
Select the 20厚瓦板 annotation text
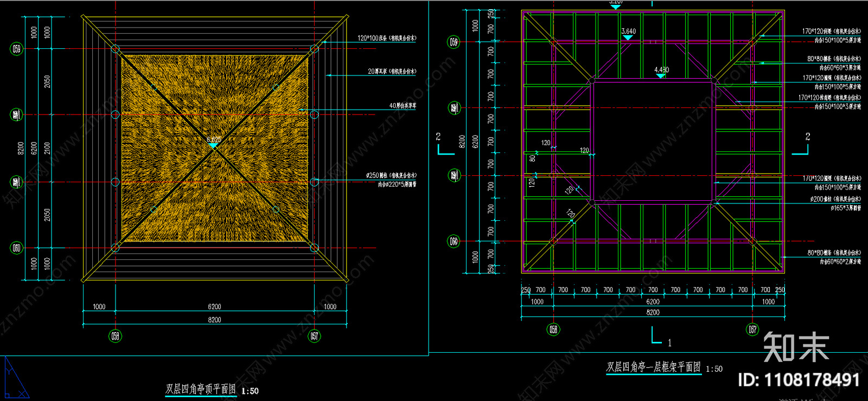(x=392, y=71)
